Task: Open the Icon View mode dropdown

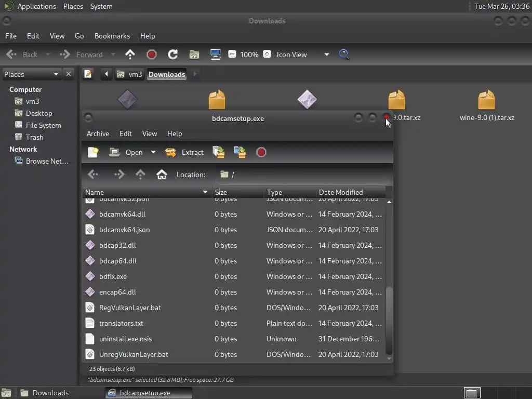Action: click(303, 55)
